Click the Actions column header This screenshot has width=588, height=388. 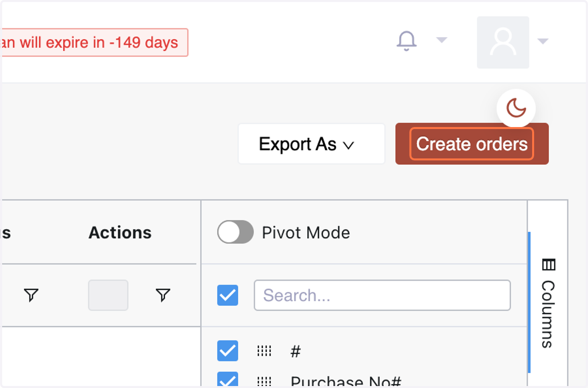pyautogui.click(x=120, y=233)
